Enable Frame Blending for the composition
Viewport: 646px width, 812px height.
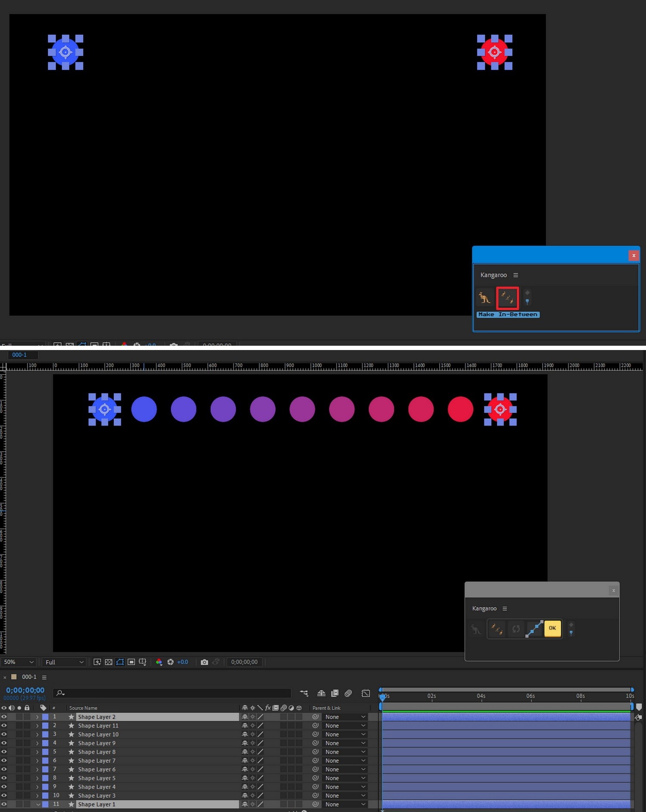point(335,693)
